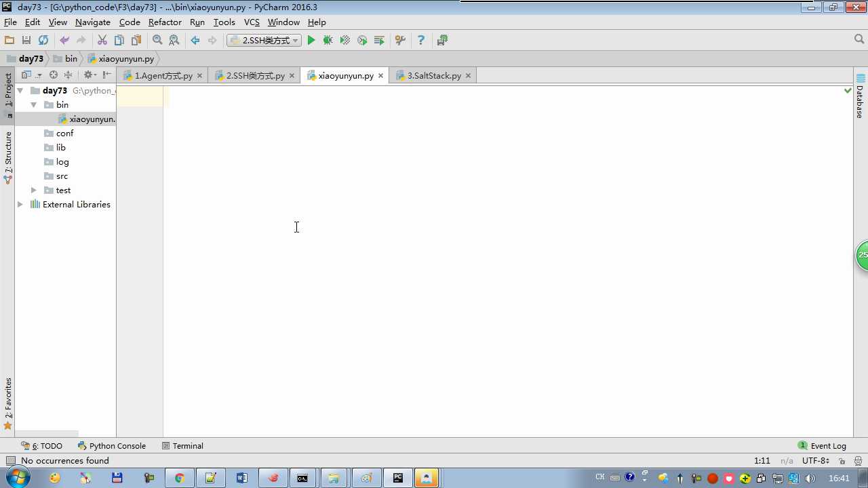This screenshot has width=868, height=488.
Task: Switch to 2.SSH类方式.py editor tab
Action: [x=255, y=76]
